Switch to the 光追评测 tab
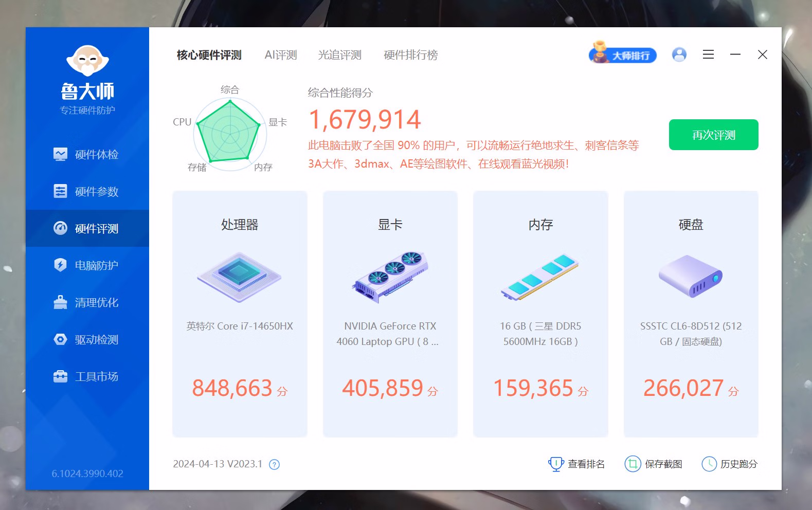 point(340,55)
